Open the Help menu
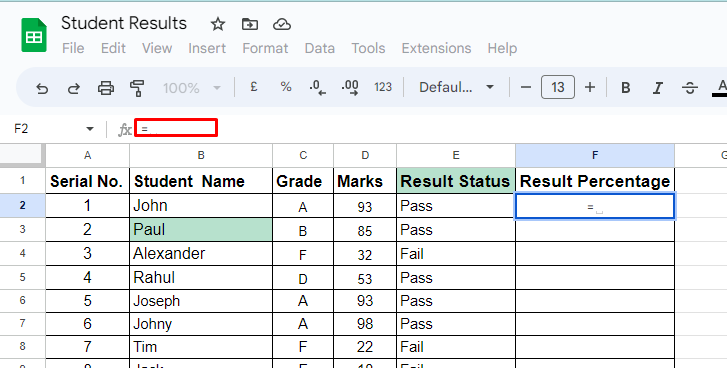Screen dimensions: 727x368 click(502, 48)
